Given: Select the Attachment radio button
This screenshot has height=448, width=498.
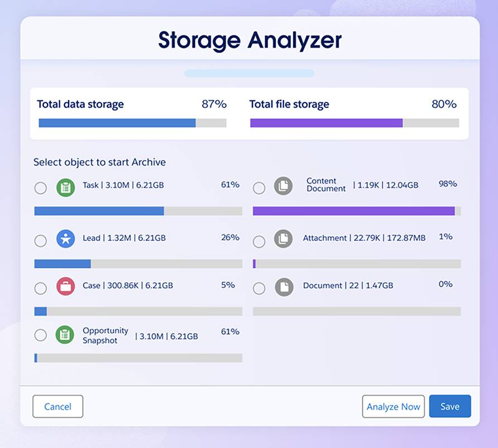Looking at the screenshot, I should click(x=259, y=242).
